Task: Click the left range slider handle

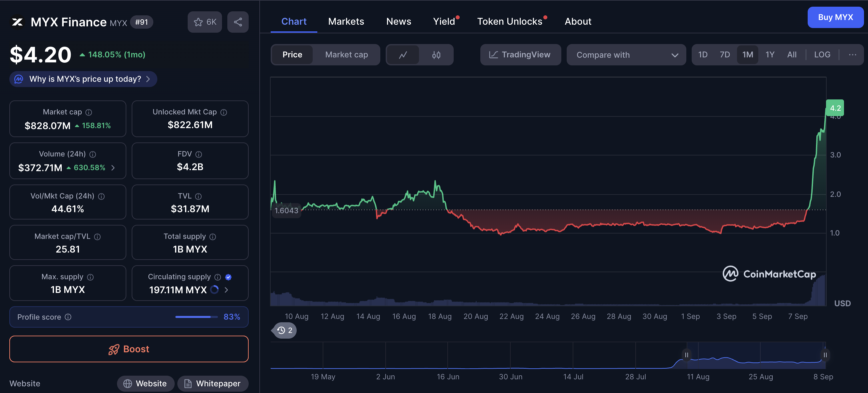Action: (686, 355)
